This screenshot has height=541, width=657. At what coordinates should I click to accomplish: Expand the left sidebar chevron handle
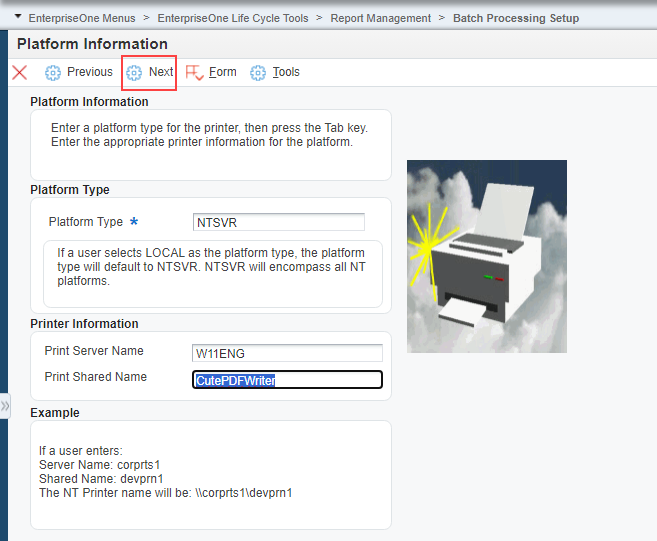click(x=5, y=406)
